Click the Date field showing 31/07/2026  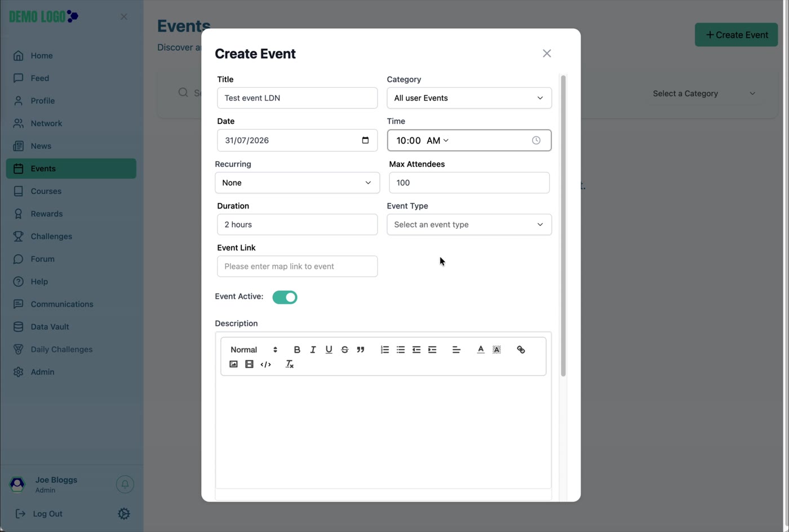(x=297, y=140)
